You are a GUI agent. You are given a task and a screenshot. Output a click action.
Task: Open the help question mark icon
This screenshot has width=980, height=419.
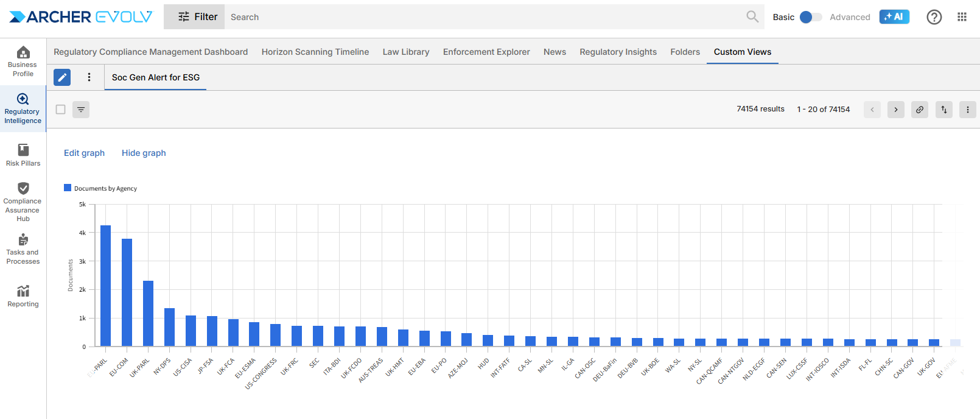934,17
